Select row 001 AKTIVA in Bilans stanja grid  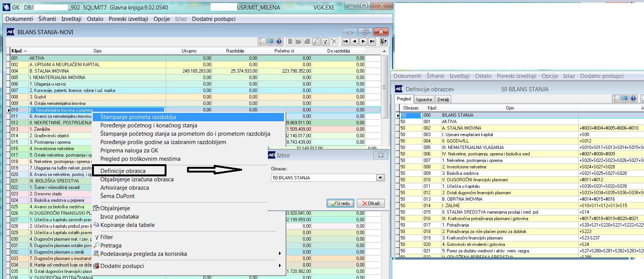pyautogui.click(x=194, y=58)
